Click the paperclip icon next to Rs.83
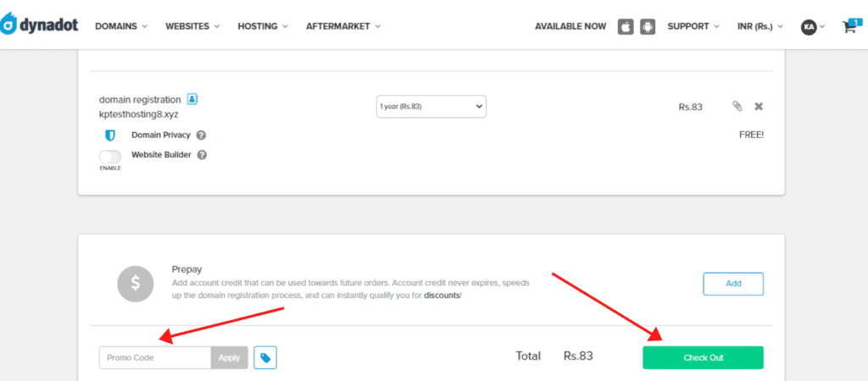868x381 pixels. pyautogui.click(x=737, y=107)
